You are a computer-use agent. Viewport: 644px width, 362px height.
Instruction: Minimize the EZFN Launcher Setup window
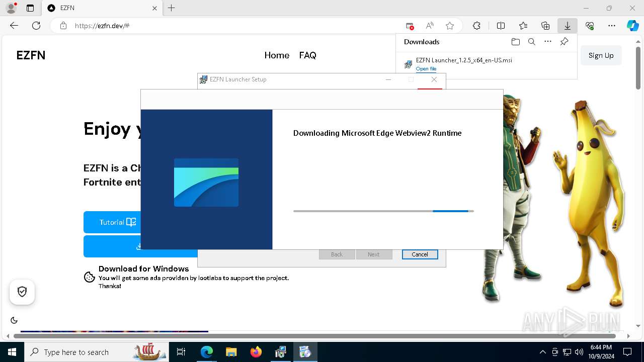[x=388, y=79]
